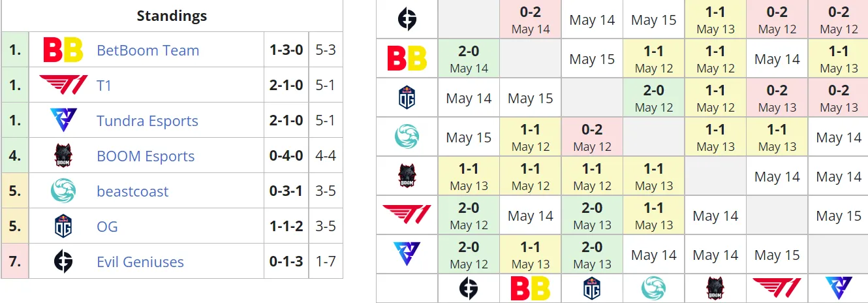Open the Tundra Esports team link
Viewport: 868px width, 303px height.
pyautogui.click(x=147, y=121)
